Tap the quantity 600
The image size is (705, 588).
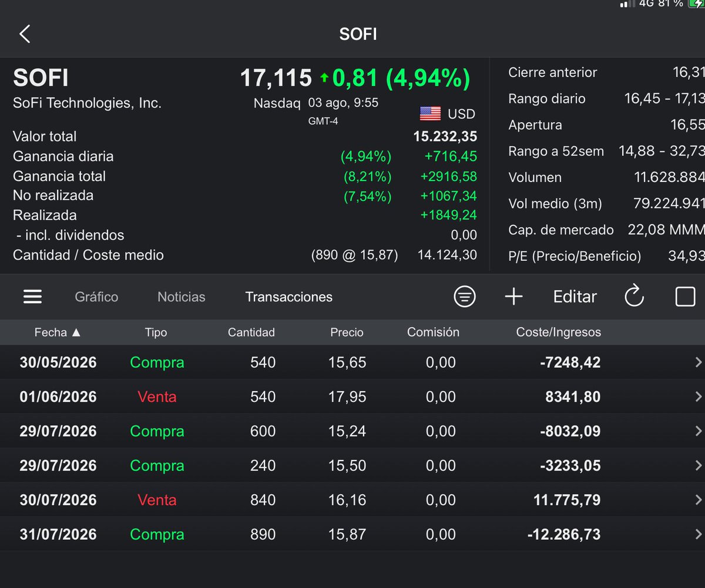click(263, 431)
